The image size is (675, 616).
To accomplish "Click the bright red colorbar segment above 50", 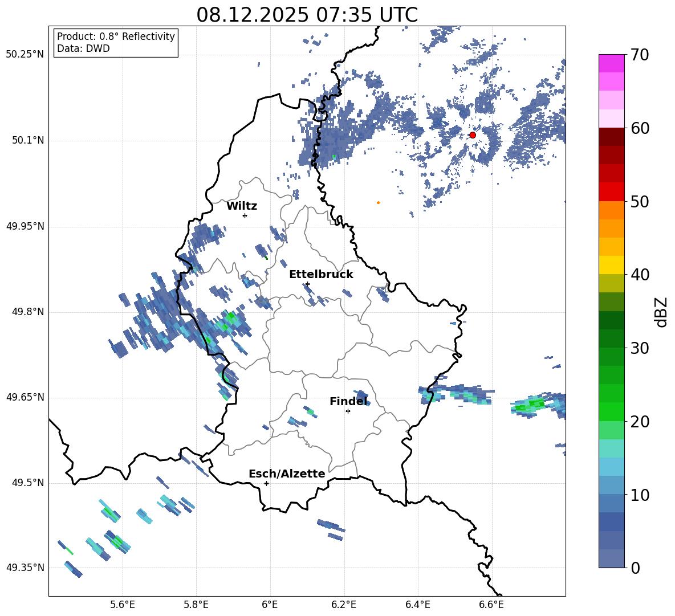I will click(x=611, y=192).
